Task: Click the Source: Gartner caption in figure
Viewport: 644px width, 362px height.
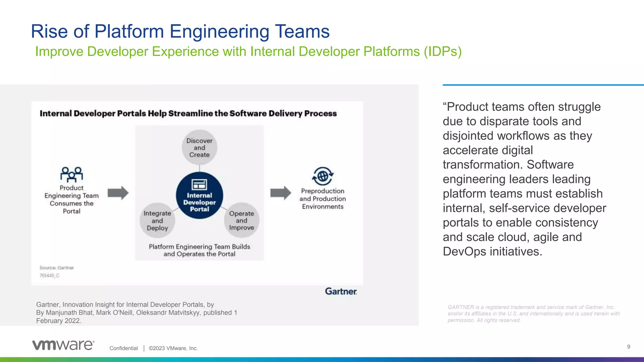Action: click(57, 268)
